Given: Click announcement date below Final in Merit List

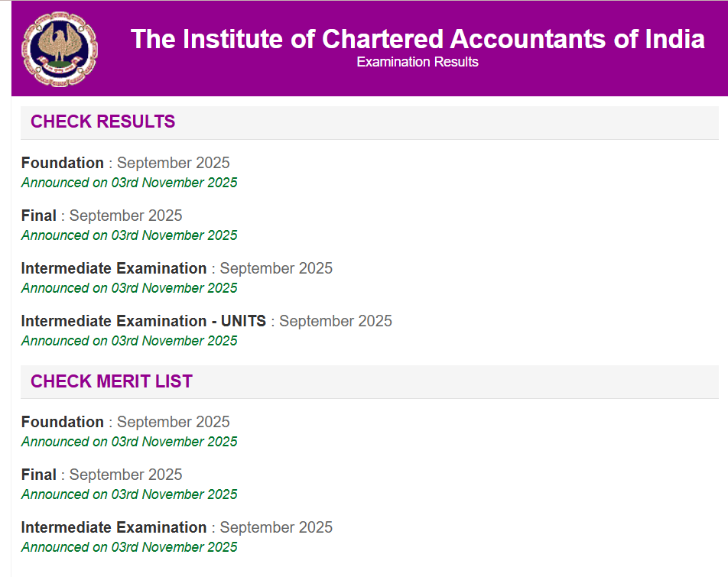Looking at the screenshot, I should click(x=129, y=494).
